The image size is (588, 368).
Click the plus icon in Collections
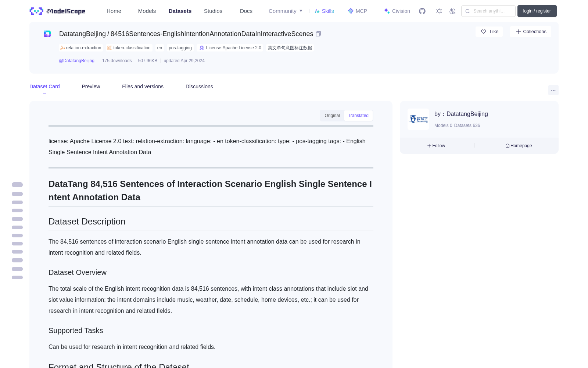pos(519,32)
